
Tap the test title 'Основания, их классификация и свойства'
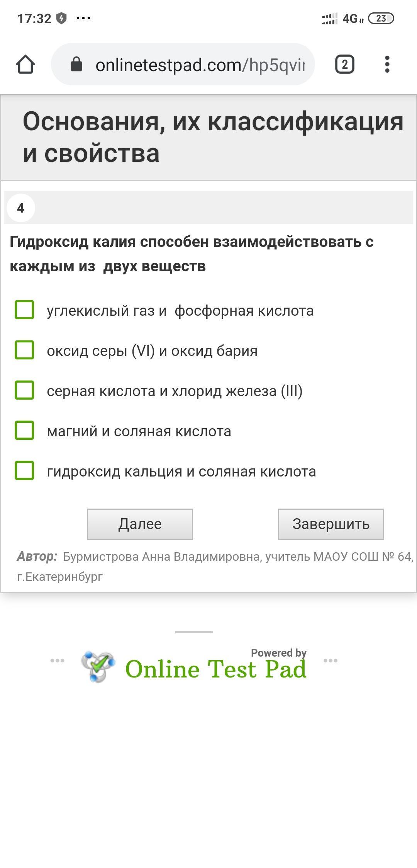coord(213,137)
